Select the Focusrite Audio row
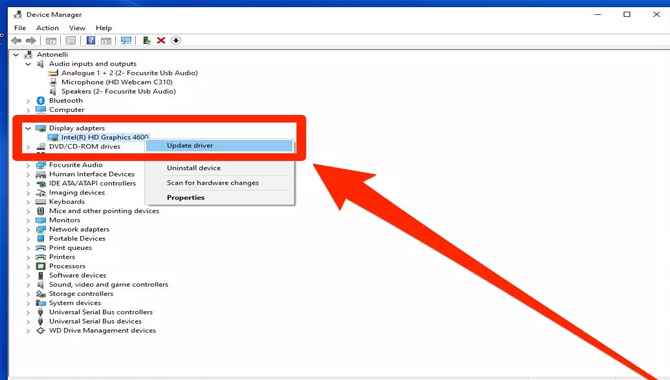Viewport: 670px width, 380px height. [x=76, y=165]
